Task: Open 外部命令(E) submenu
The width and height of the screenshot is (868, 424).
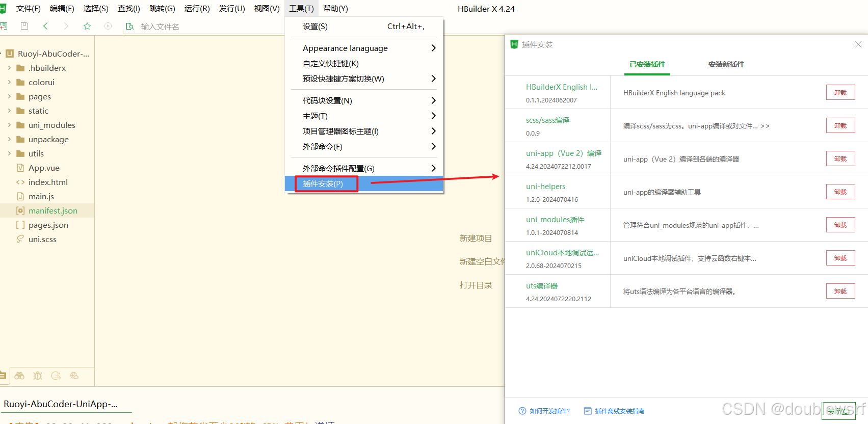Action: tap(364, 147)
